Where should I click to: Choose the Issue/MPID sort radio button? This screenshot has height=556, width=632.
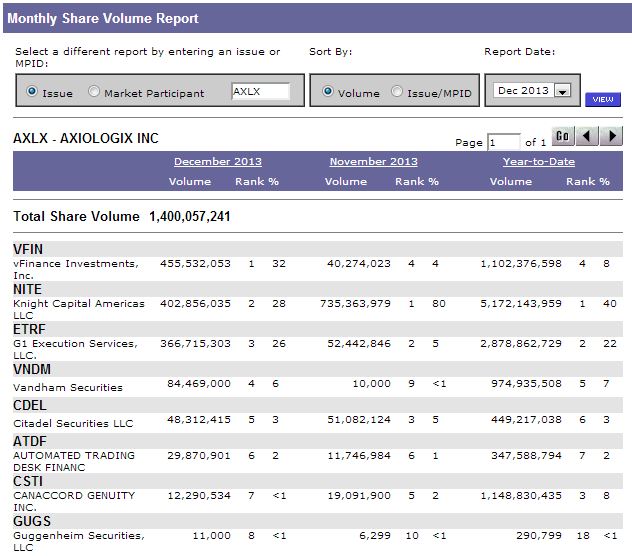(x=397, y=93)
